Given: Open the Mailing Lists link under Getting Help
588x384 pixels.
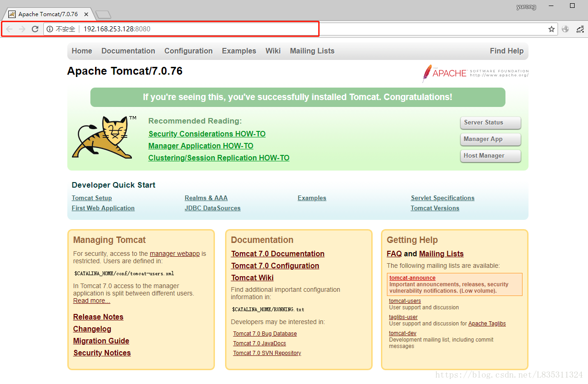Looking at the screenshot, I should tap(441, 254).
